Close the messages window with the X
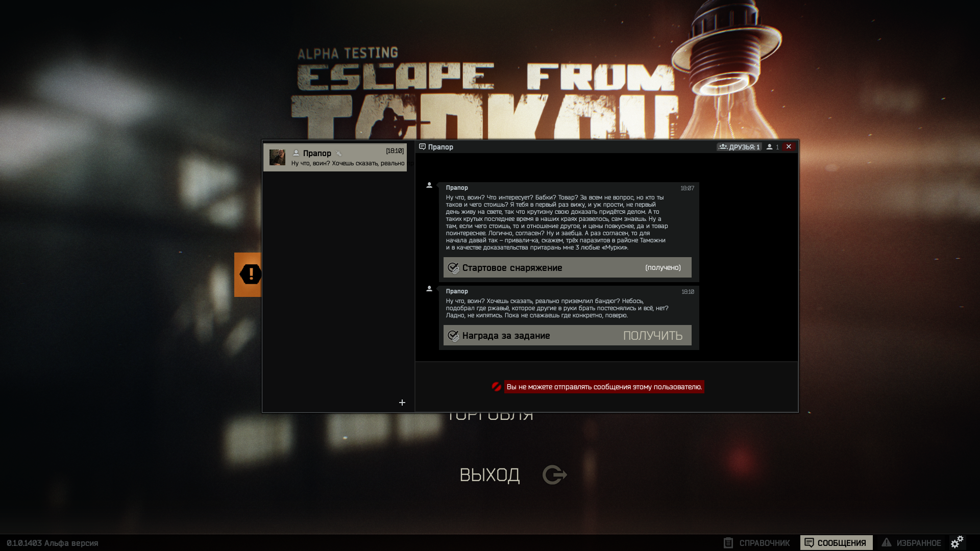 tap(789, 146)
